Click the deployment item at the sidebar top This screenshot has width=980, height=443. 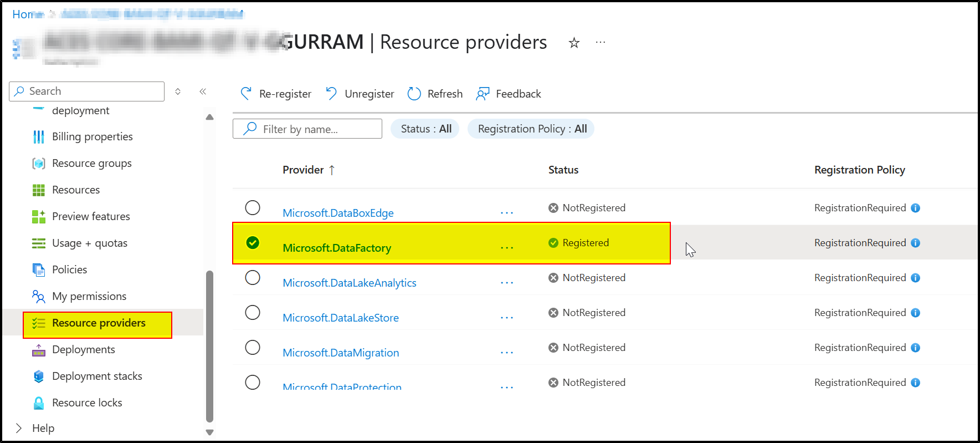pyautogui.click(x=80, y=110)
